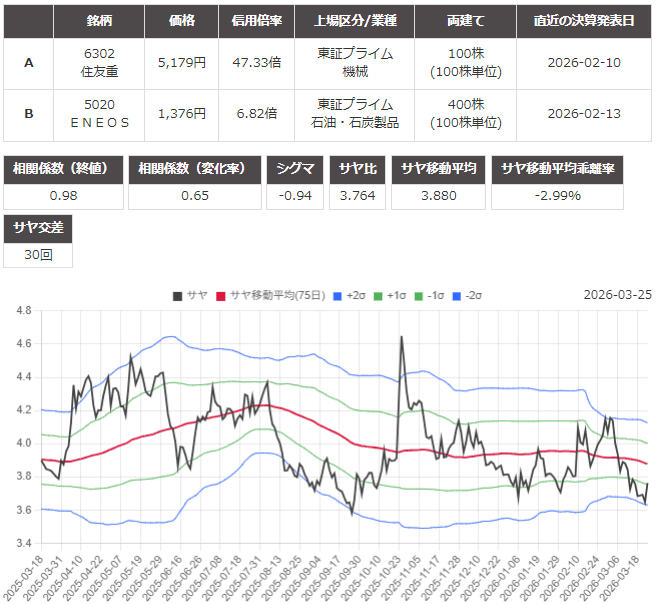Click the シグマ stat label
The height and width of the screenshot is (604, 656).
click(x=296, y=169)
